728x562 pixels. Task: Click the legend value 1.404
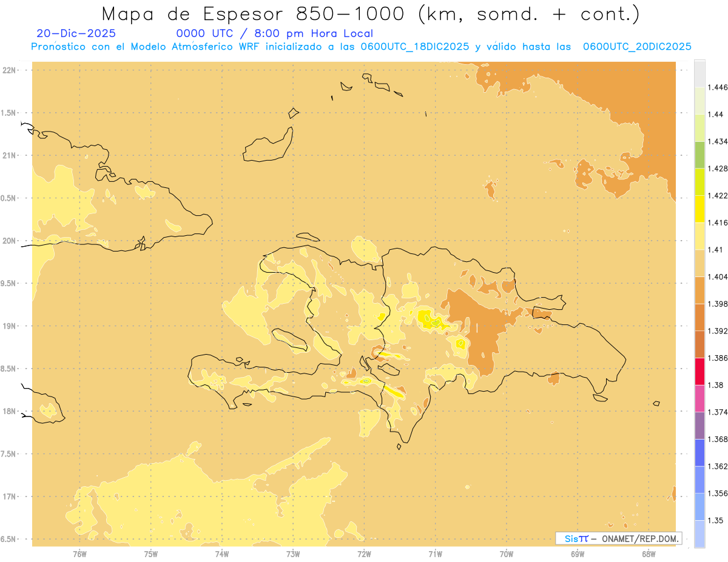pyautogui.click(x=718, y=276)
